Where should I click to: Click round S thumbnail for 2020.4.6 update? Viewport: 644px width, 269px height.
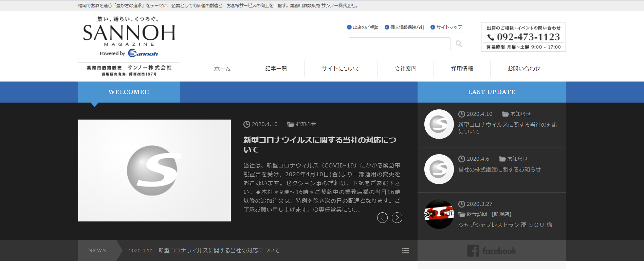tap(439, 169)
